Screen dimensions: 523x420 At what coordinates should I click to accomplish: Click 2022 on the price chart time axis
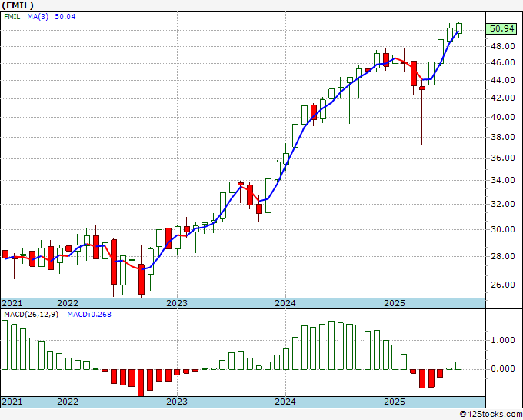(x=68, y=303)
